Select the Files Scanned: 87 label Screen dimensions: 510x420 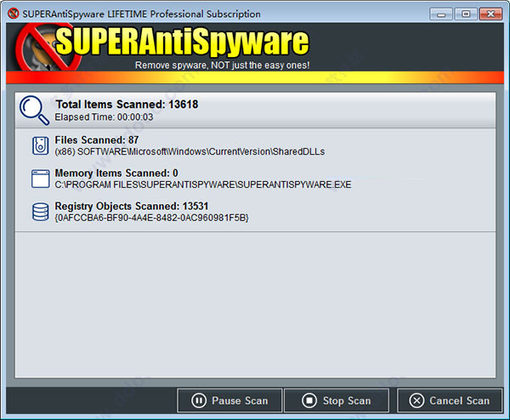coord(97,140)
